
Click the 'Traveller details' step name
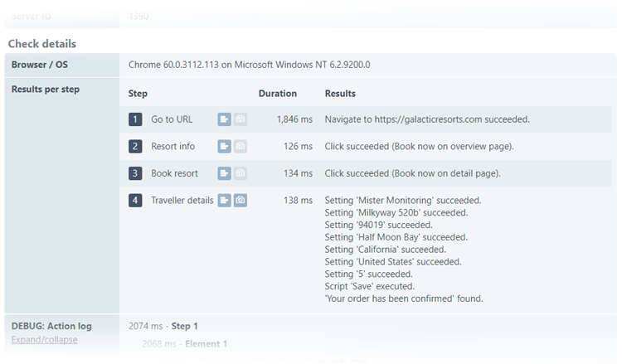click(x=182, y=200)
